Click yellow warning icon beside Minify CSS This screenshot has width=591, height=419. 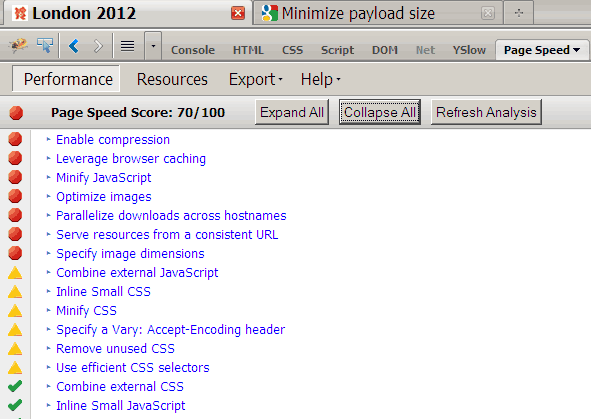point(15,311)
